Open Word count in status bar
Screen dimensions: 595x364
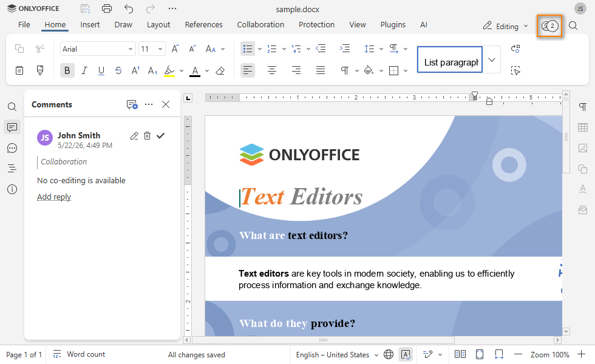pyautogui.click(x=79, y=354)
